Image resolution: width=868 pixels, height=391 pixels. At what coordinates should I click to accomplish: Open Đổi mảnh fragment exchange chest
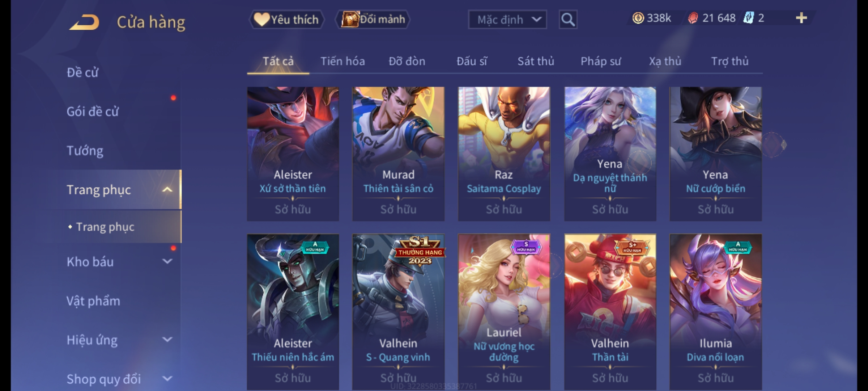click(x=373, y=20)
